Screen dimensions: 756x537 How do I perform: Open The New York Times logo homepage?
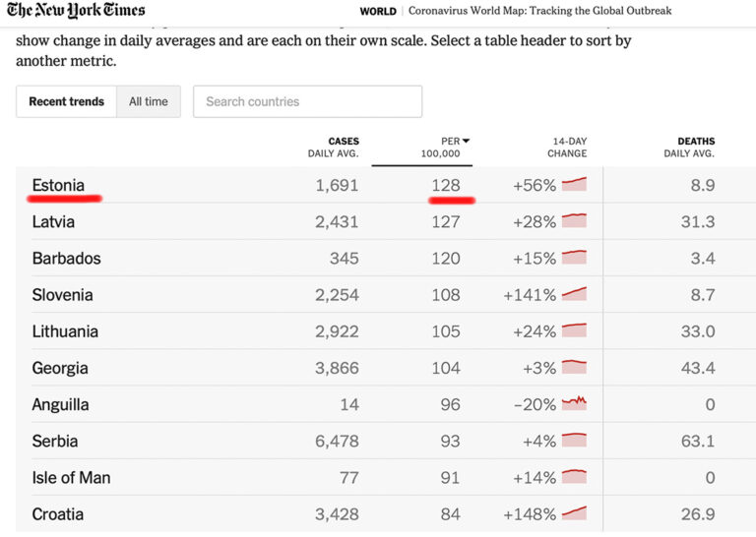click(x=76, y=11)
